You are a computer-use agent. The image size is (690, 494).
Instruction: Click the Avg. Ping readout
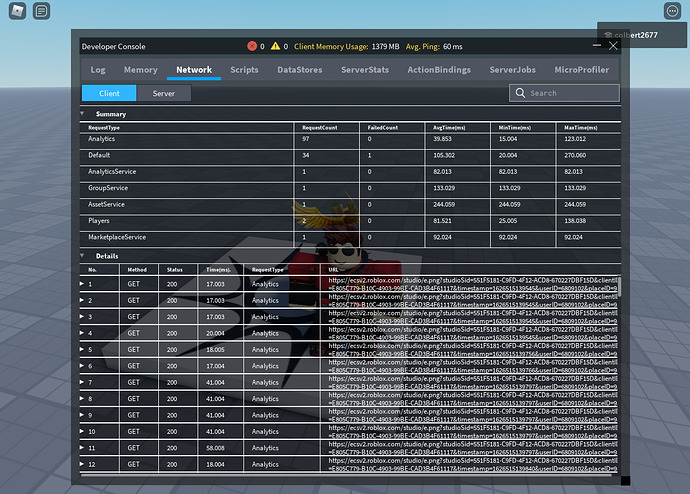pos(434,46)
